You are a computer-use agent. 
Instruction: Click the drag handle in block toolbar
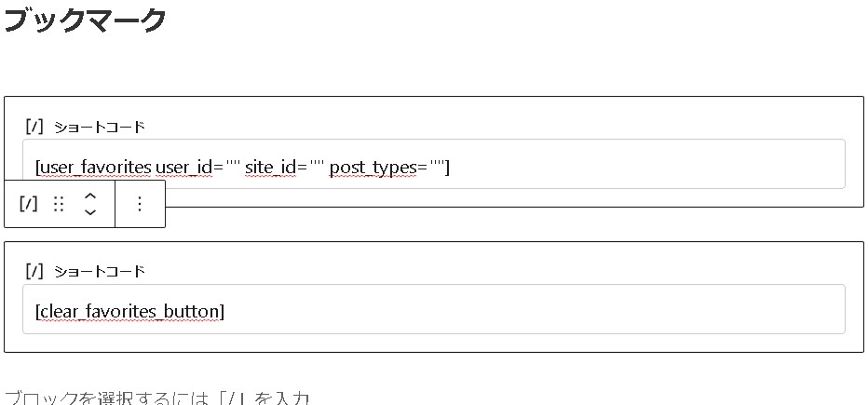coord(59,204)
